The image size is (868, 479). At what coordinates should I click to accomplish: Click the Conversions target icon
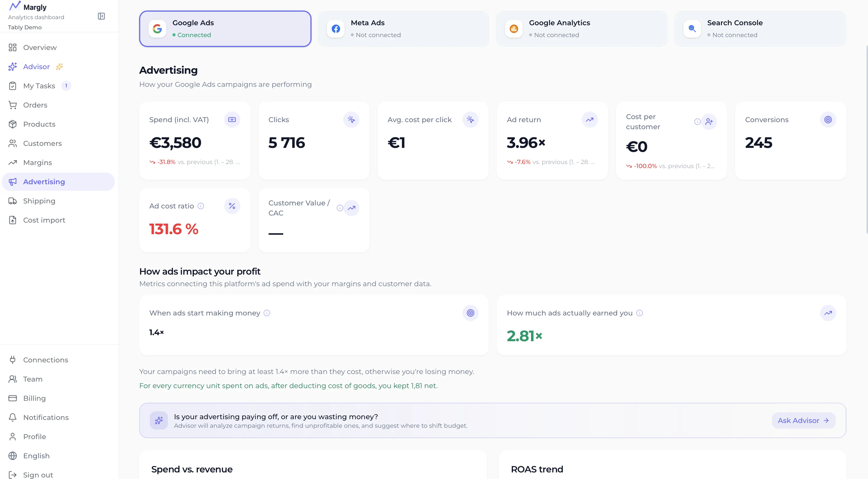click(828, 120)
